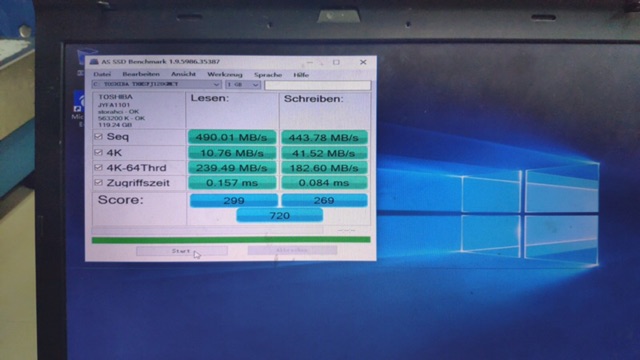Click the Start button
Screen dimensions: 640x360
(x=182, y=251)
